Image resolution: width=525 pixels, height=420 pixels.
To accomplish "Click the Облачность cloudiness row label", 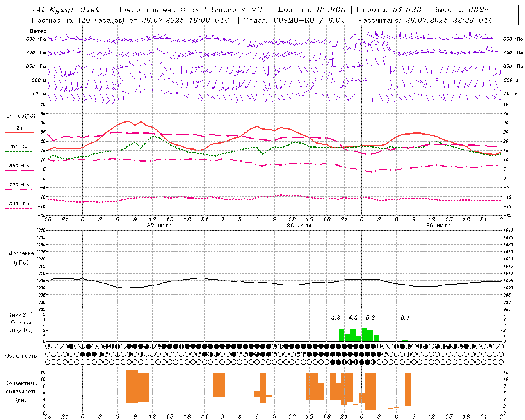I will coord(21,356).
